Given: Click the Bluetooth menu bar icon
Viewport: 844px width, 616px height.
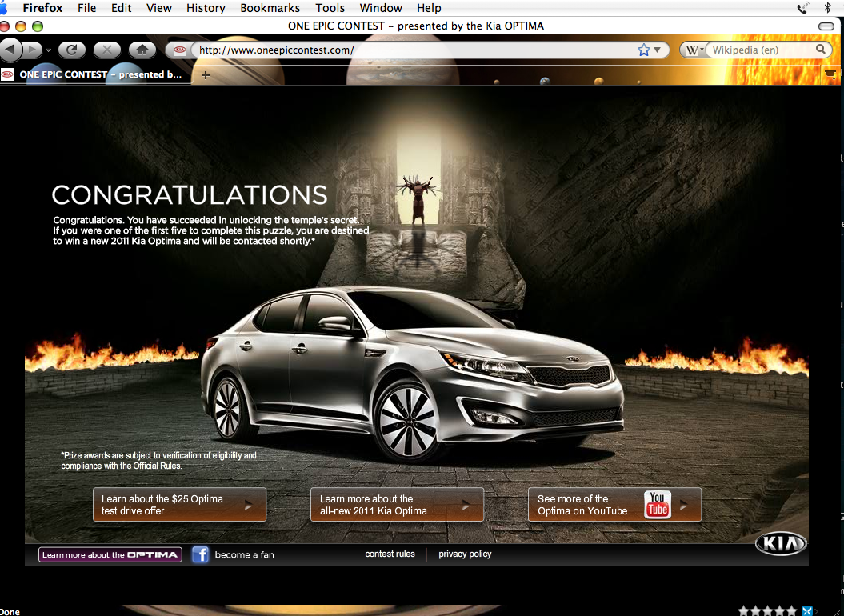Looking at the screenshot, I should (827, 7).
